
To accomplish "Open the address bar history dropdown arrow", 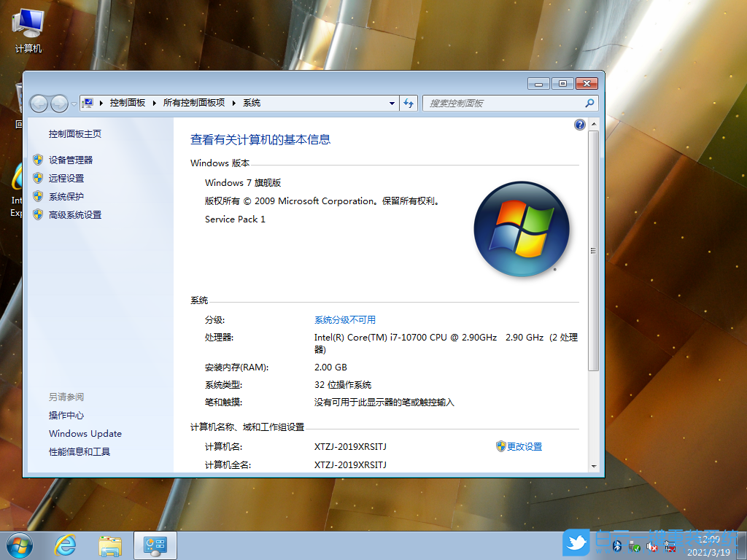I will pos(392,103).
